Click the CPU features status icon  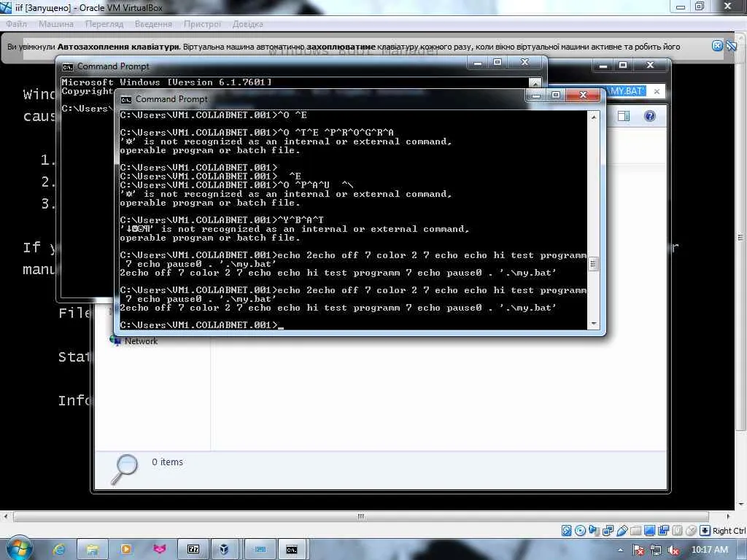[x=677, y=531]
